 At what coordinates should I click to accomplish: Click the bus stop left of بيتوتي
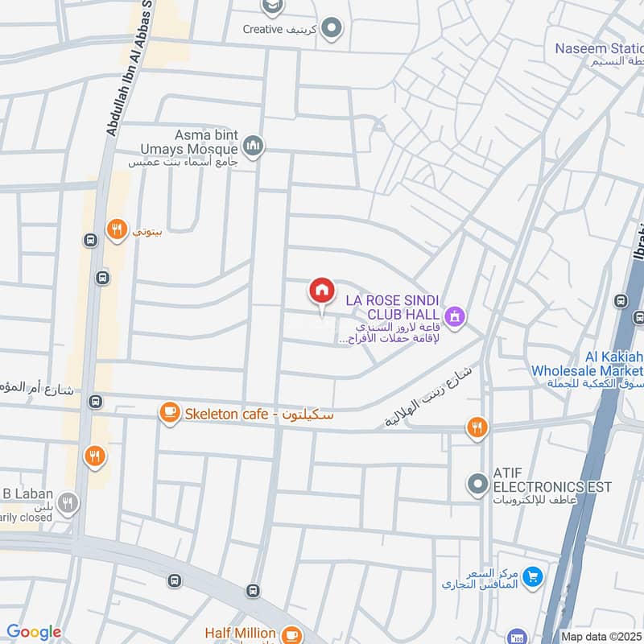90,240
